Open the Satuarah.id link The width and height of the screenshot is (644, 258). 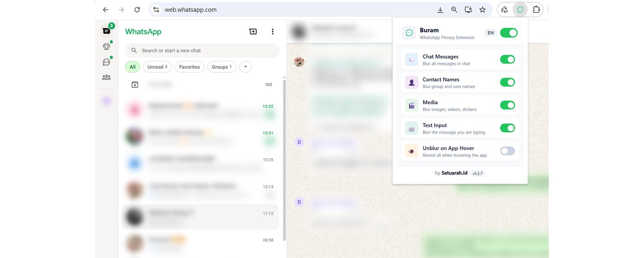click(x=454, y=173)
